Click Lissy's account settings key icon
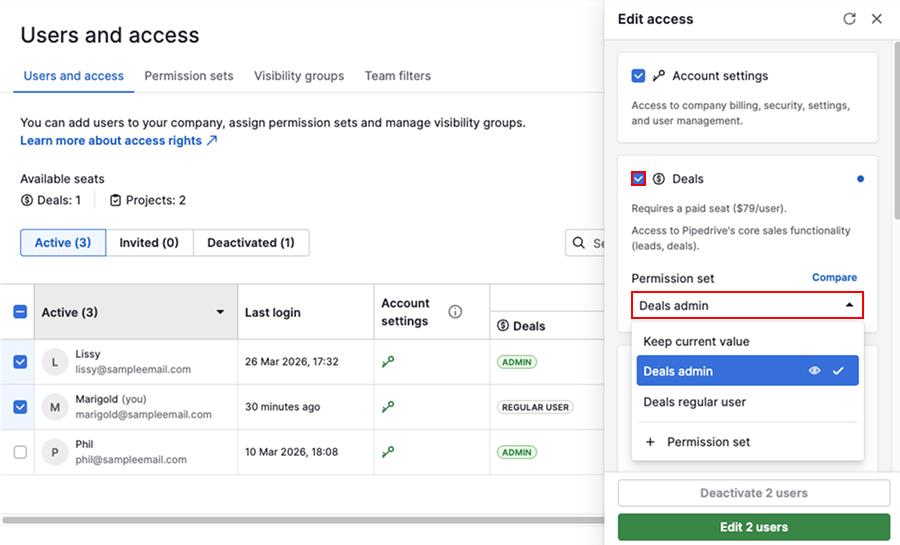The height and width of the screenshot is (545, 900). point(388,362)
